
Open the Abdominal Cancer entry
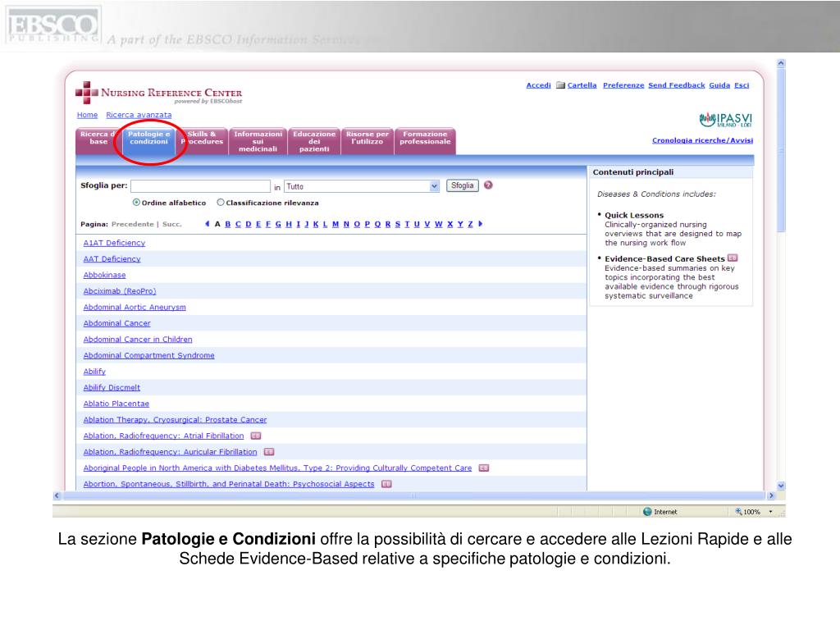pyautogui.click(x=116, y=323)
